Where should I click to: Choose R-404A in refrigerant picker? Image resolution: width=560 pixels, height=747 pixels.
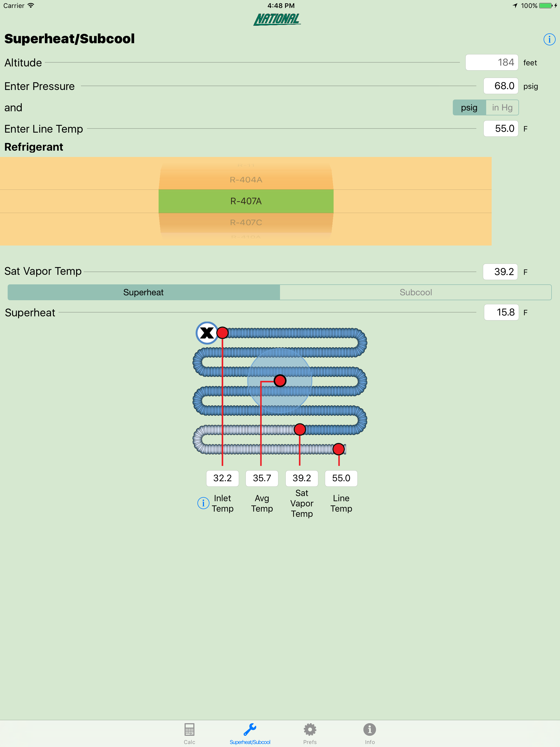246,180
